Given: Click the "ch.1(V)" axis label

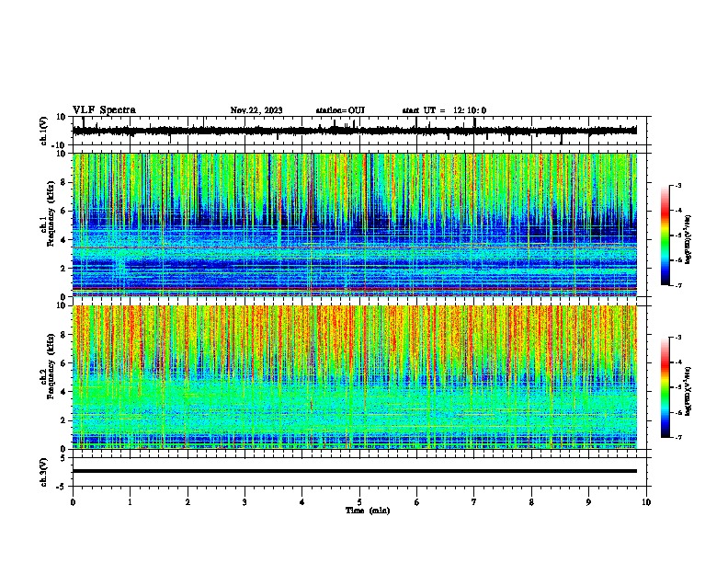Looking at the screenshot, I should 44,131.
